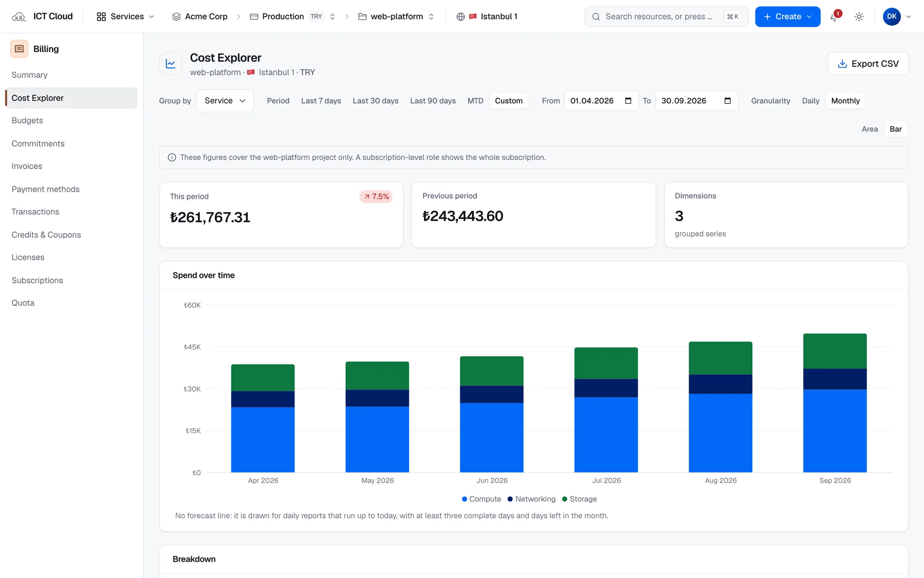Open the notifications bell

pos(834,17)
